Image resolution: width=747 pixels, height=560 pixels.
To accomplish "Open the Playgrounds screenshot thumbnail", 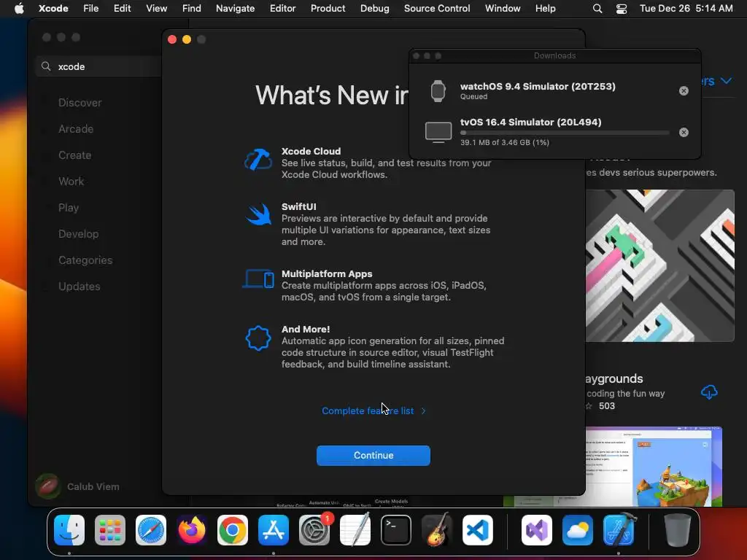I will tap(654, 466).
